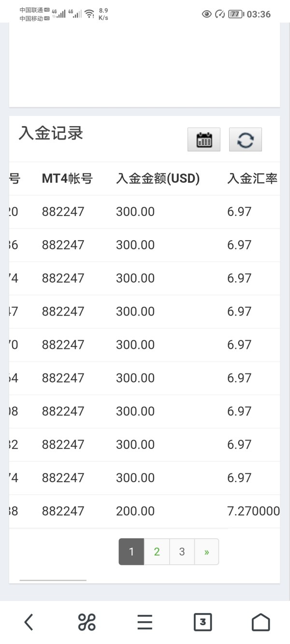Go to page 2 of records
Image resolution: width=290 pixels, height=644 pixels.
click(157, 552)
